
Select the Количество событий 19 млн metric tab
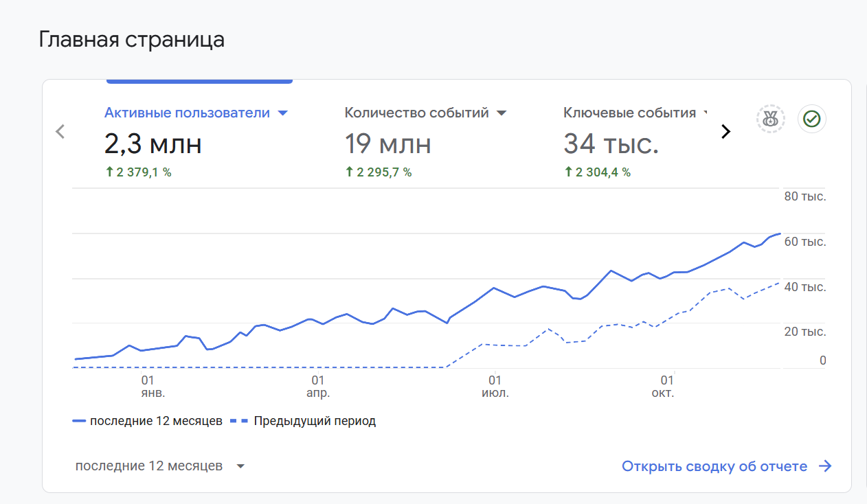(426, 142)
